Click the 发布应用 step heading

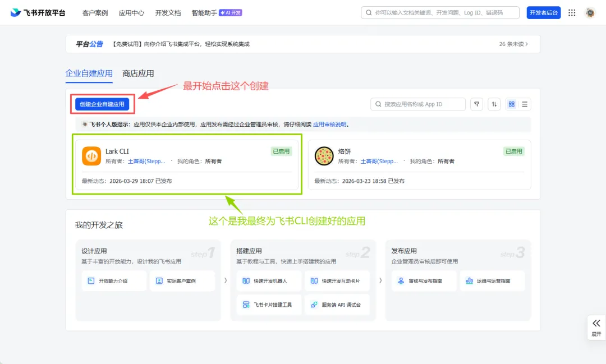pyautogui.click(x=404, y=251)
